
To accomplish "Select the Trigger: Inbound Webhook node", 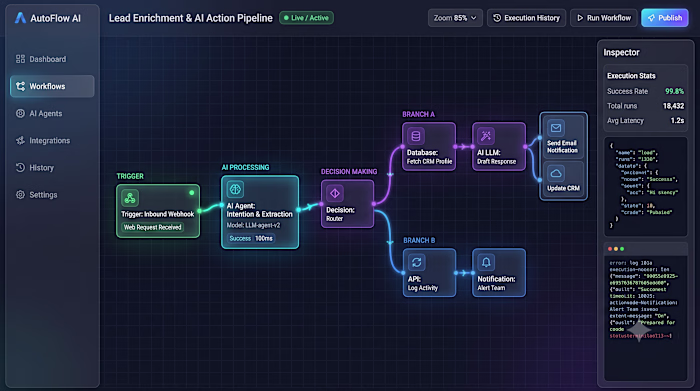I will tap(158, 211).
